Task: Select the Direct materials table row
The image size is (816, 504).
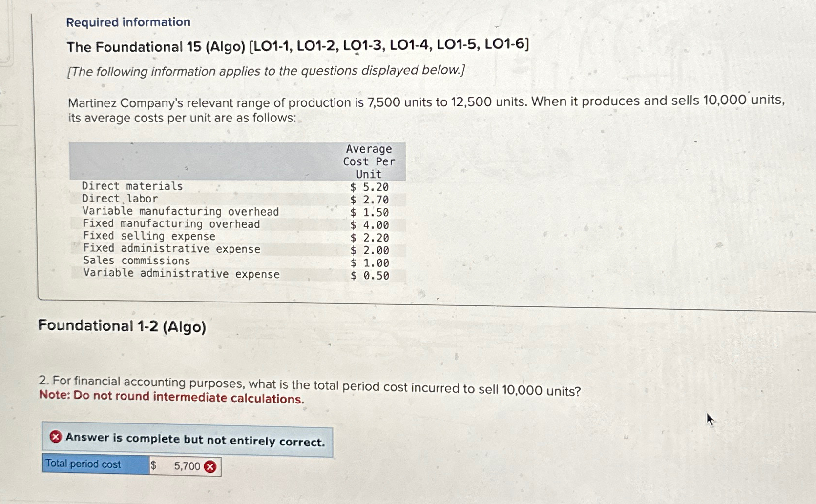Action: coord(132,186)
